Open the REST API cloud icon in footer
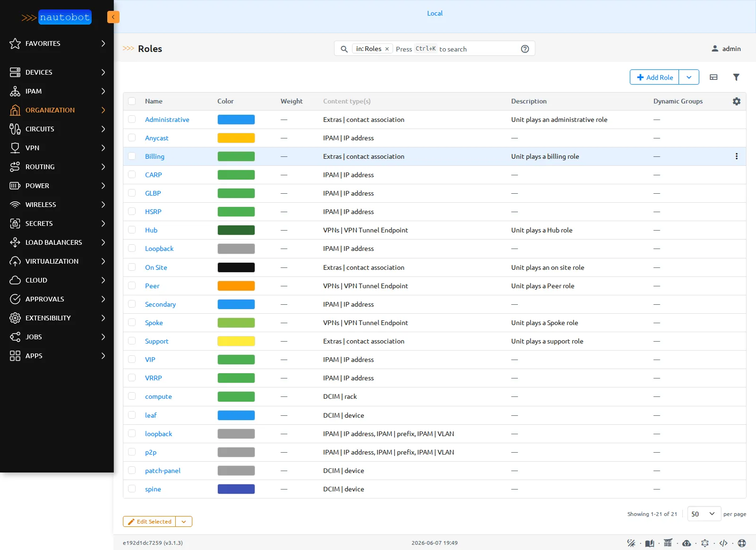 click(x=687, y=543)
